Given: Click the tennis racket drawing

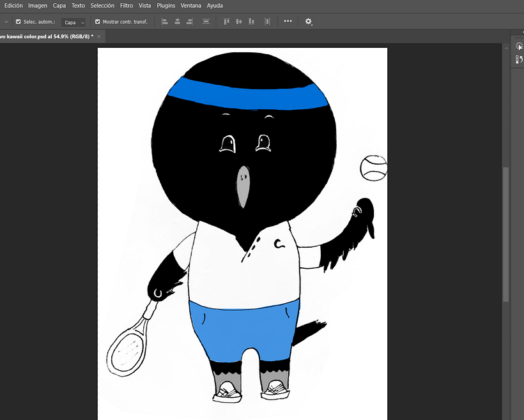Looking at the screenshot, I should pos(131,339).
